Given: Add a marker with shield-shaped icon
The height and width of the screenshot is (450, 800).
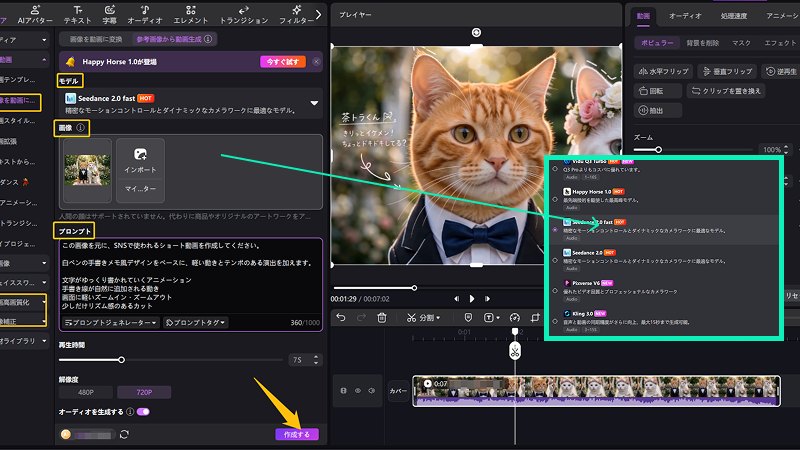Looking at the screenshot, I should tap(468, 317).
